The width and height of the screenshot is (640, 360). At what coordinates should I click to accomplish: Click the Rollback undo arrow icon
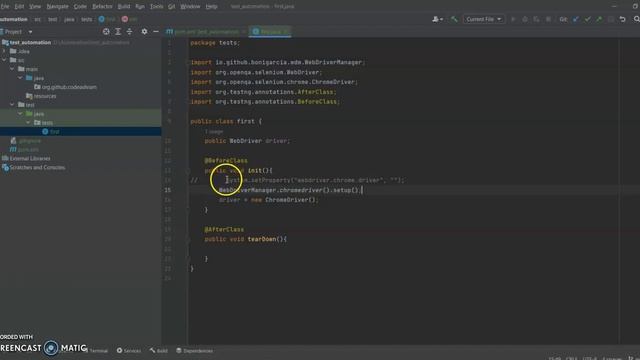point(622,19)
